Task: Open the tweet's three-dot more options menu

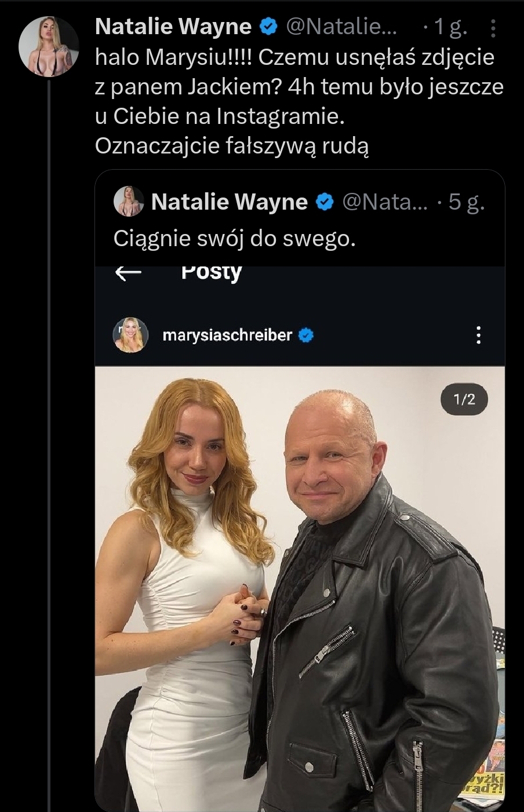Action: [x=493, y=27]
